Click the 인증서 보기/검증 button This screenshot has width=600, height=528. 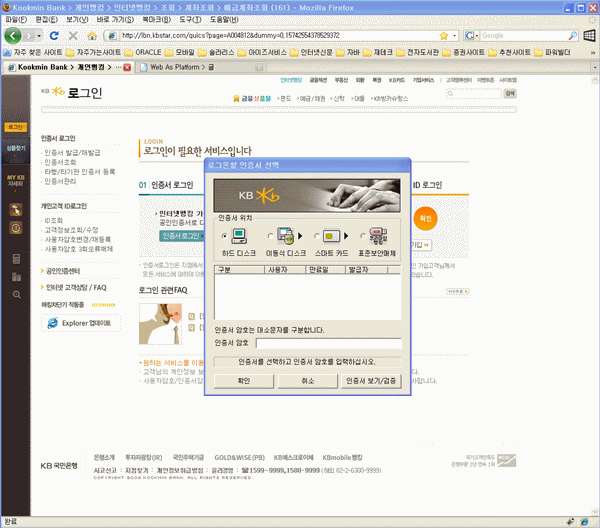(371, 381)
